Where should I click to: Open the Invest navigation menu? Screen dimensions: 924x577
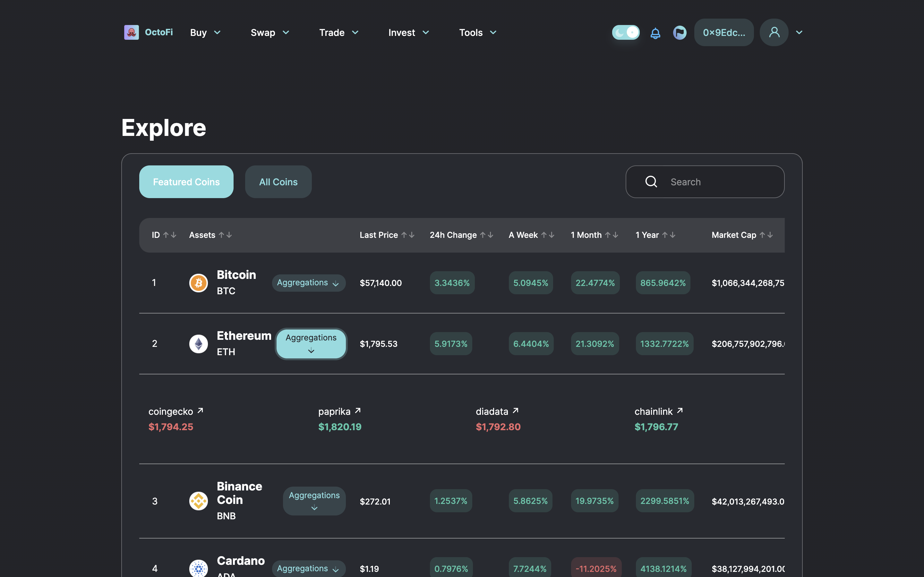coord(408,32)
